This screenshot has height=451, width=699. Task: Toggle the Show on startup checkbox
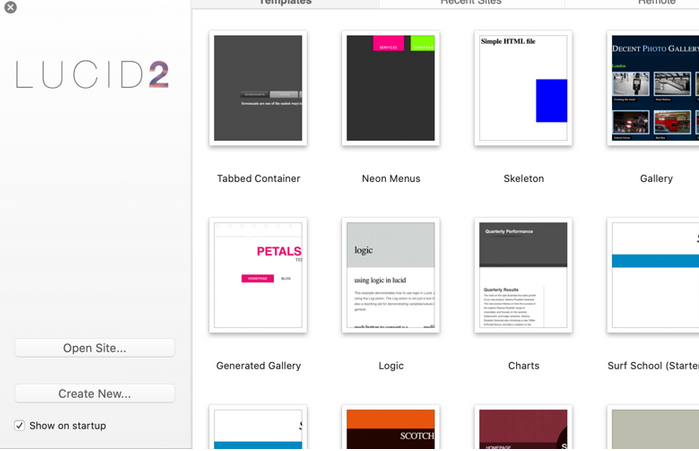19,426
